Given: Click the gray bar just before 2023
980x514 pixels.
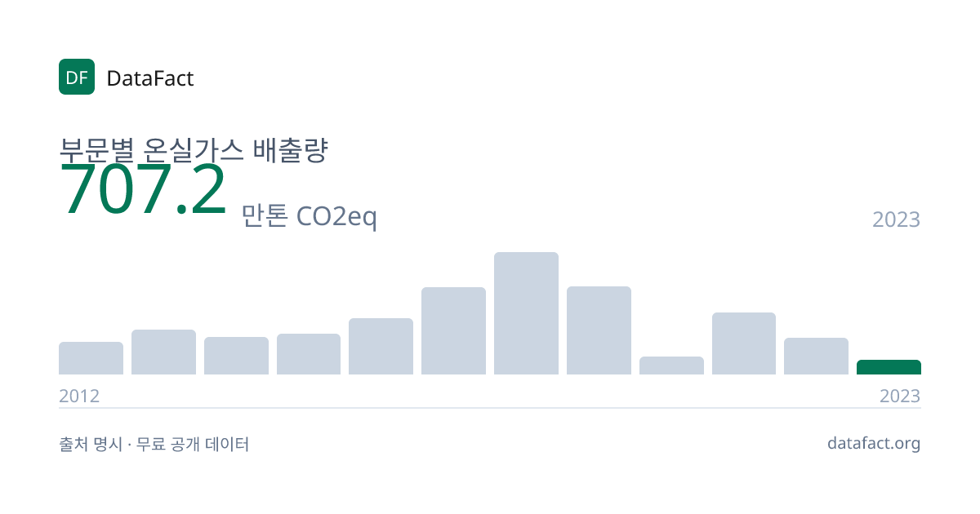Looking at the screenshot, I should click(816, 357).
